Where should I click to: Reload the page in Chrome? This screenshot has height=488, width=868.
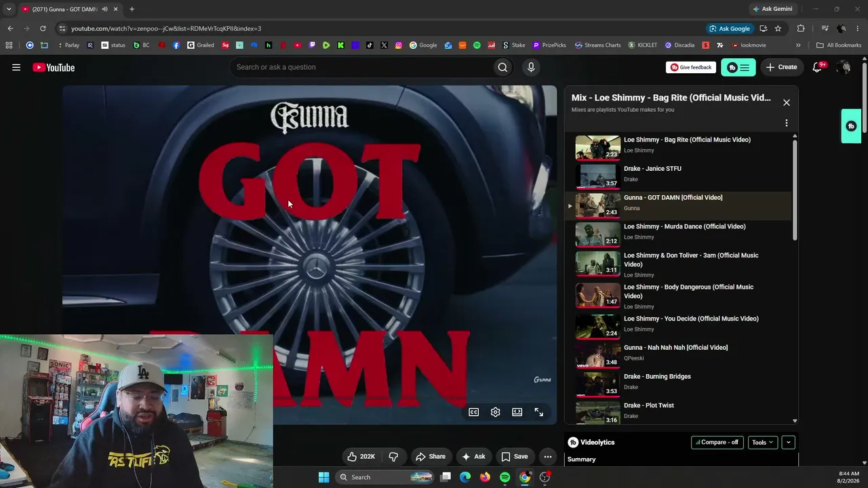43,28
